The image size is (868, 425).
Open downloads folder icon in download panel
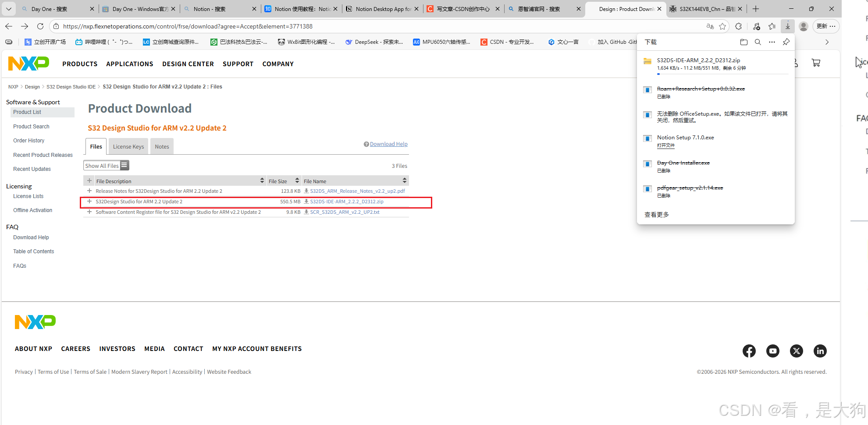click(744, 42)
